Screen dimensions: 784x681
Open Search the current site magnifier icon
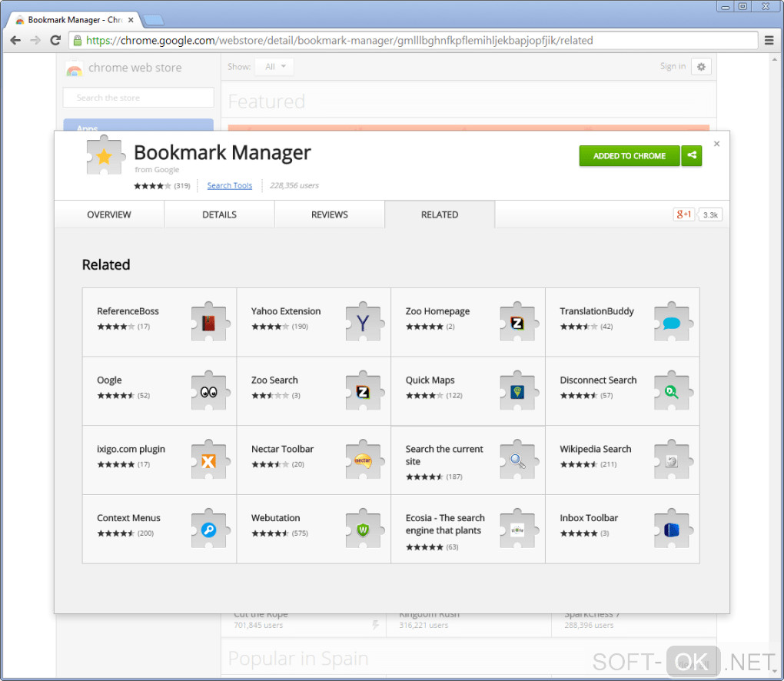pos(519,460)
